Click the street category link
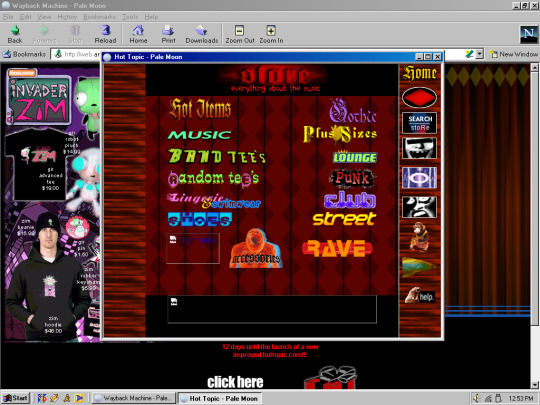Viewport: 540px width, 405px height. [x=344, y=219]
